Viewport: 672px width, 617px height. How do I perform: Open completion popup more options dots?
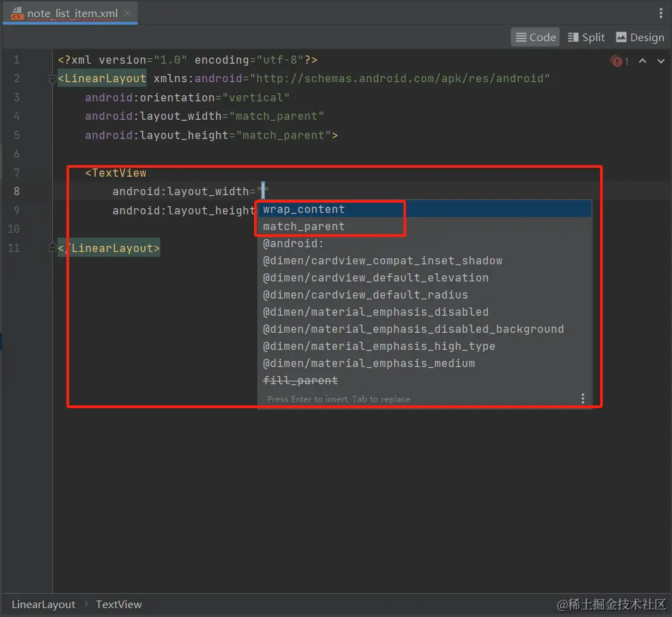582,399
